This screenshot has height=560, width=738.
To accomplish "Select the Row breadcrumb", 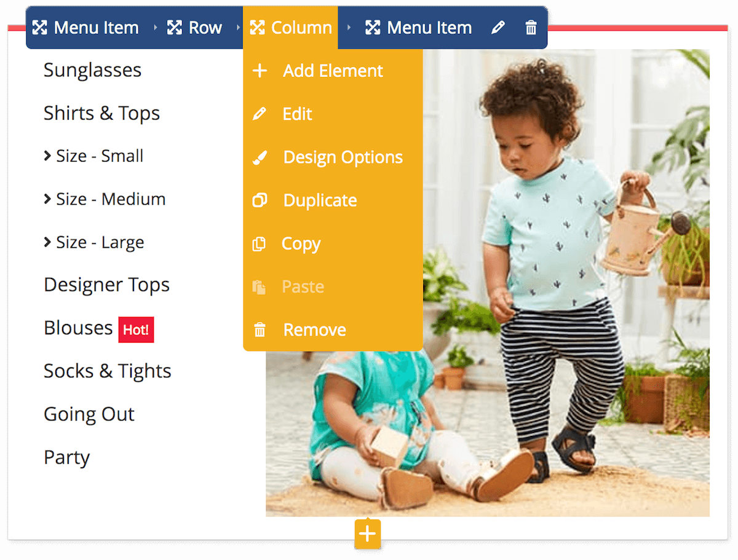I will pyautogui.click(x=194, y=28).
